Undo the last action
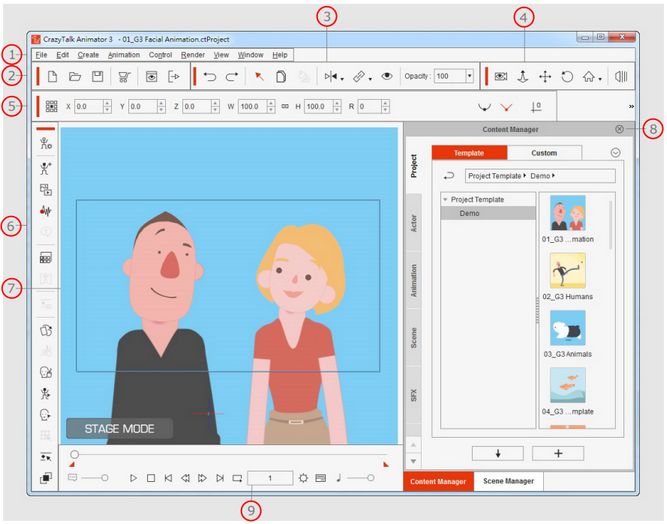The height and width of the screenshot is (524, 667). tap(210, 77)
